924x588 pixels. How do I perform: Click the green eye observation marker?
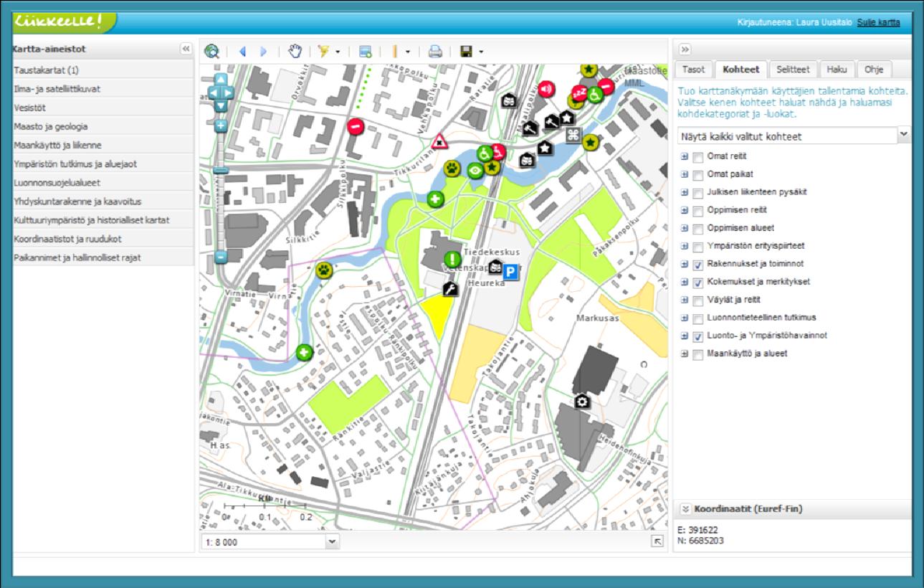475,170
